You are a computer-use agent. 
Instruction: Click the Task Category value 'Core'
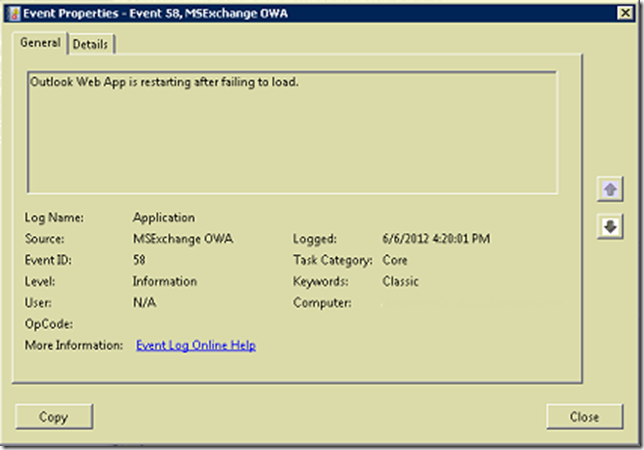point(395,260)
